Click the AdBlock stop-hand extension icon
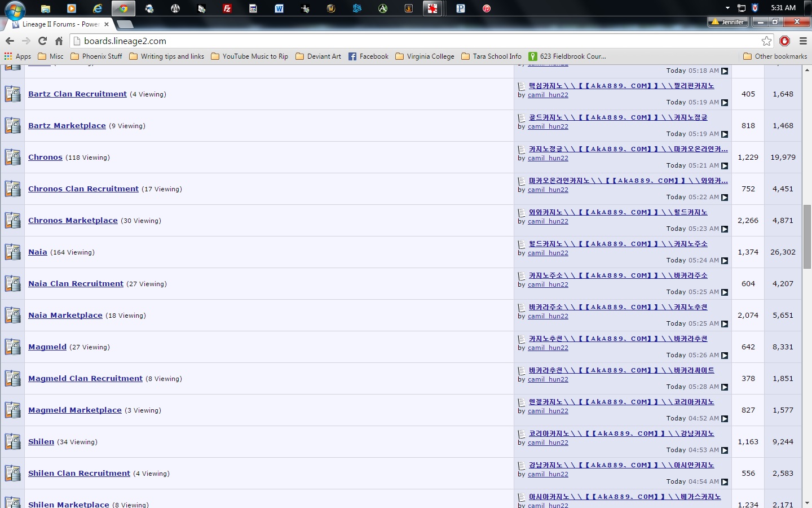Screen dimensions: 812x508 click(784, 41)
